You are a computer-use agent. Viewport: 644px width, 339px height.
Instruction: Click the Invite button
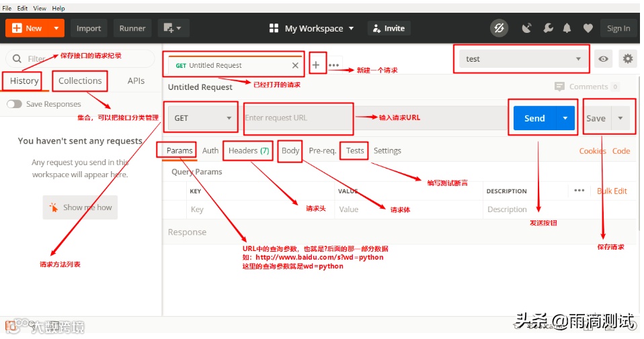point(389,28)
